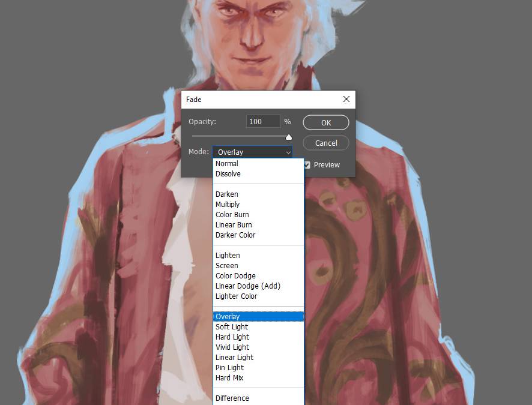Click the OK button in Fade
This screenshot has height=405, width=532.
pyautogui.click(x=325, y=122)
